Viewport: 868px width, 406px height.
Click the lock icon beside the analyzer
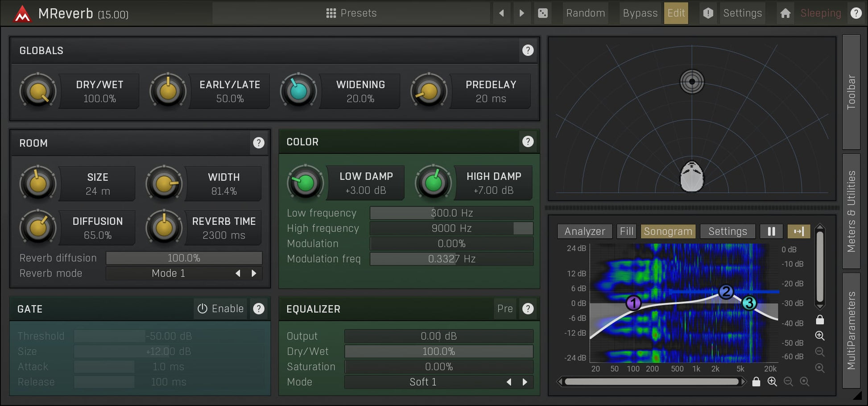tap(820, 319)
